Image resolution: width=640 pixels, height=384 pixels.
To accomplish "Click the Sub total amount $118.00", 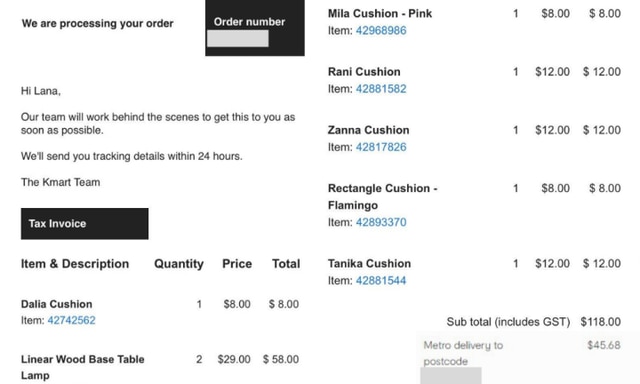I will pos(600,322).
